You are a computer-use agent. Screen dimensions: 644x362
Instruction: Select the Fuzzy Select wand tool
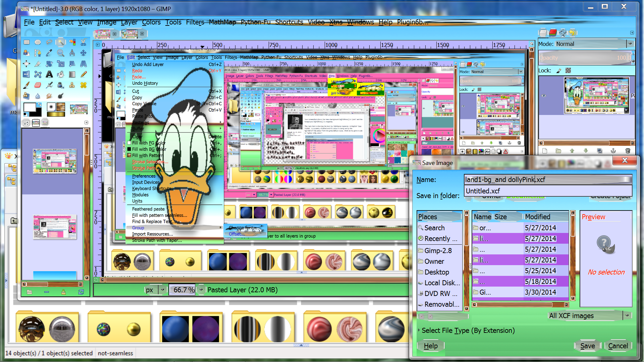point(61,42)
